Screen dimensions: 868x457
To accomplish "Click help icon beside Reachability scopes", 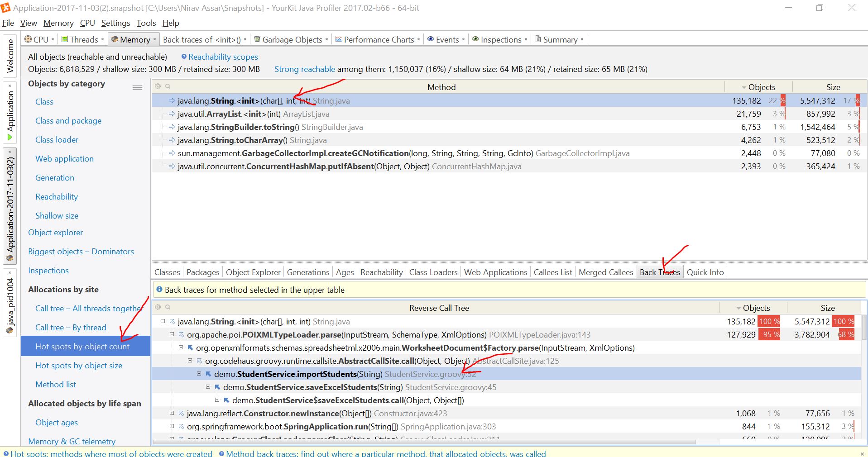I will point(184,57).
